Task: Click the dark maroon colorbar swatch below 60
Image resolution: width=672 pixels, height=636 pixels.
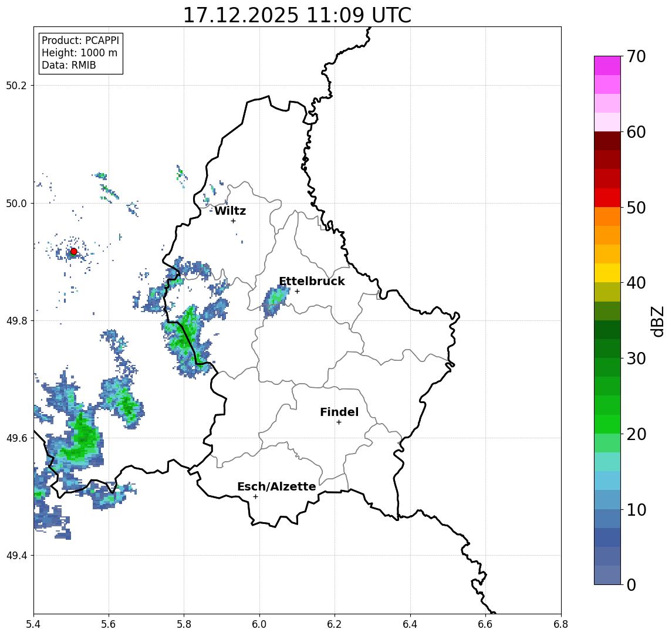Action: [x=607, y=141]
